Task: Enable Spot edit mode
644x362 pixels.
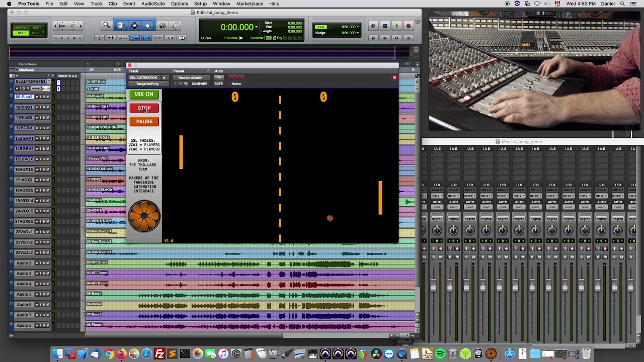Action: [x=37, y=28]
